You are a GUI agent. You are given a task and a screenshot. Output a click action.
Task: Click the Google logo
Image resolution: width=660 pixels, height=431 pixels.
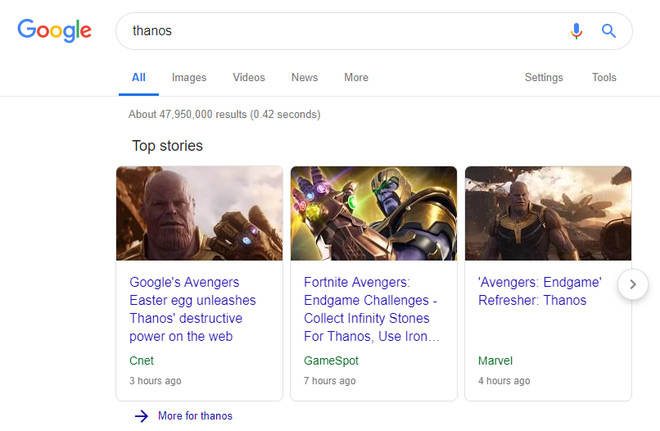tap(54, 30)
